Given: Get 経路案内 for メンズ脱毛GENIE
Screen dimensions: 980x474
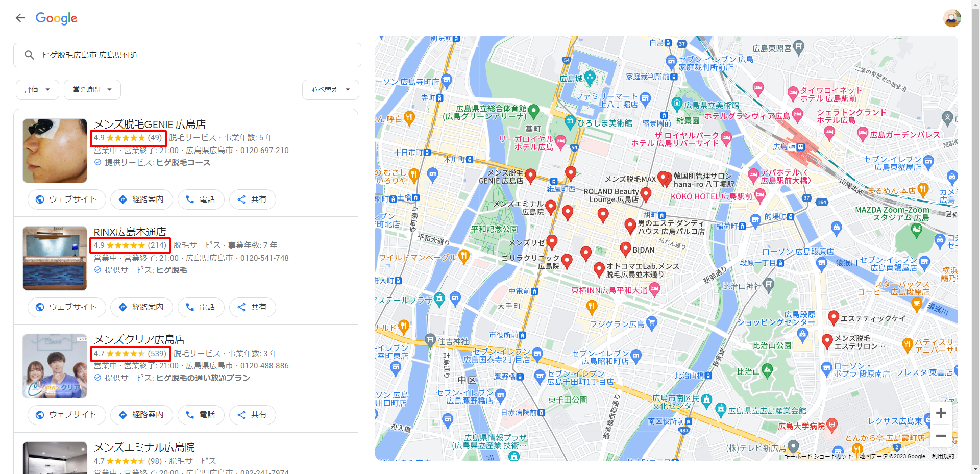Looking at the screenshot, I should pyautogui.click(x=141, y=199).
